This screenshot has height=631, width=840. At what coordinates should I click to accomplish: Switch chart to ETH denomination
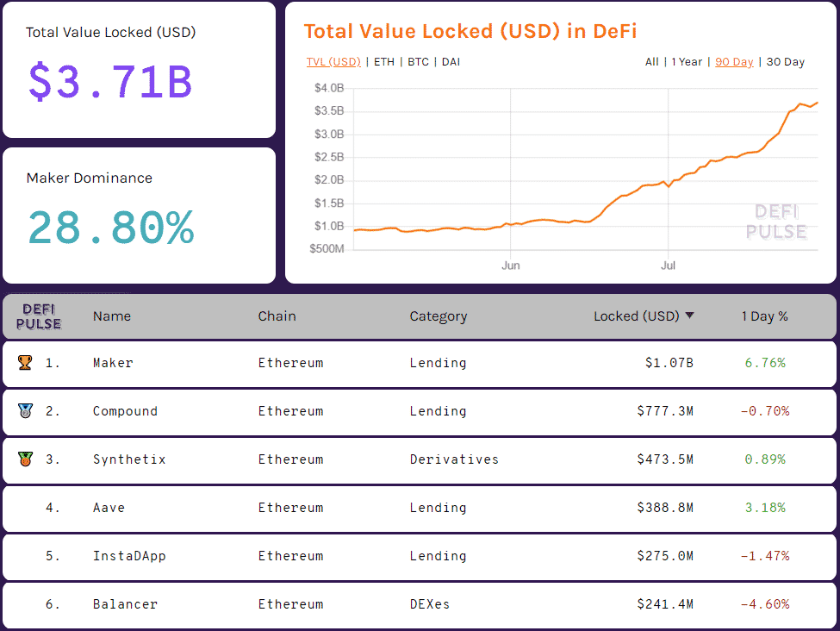tap(384, 62)
